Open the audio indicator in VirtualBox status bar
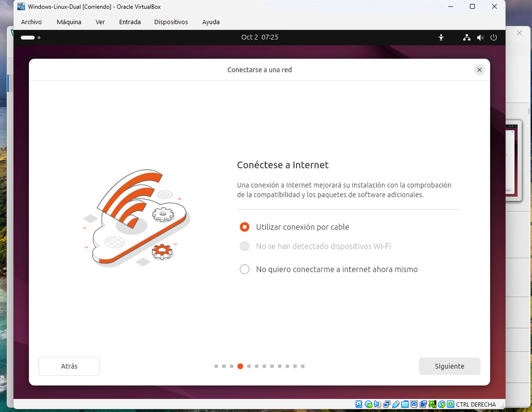 [x=377, y=404]
